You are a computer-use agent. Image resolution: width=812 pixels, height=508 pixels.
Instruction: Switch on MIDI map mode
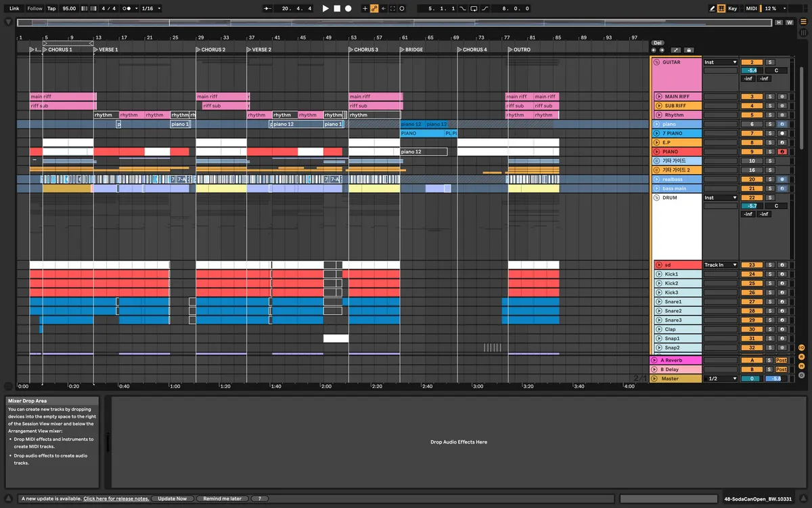(751, 9)
